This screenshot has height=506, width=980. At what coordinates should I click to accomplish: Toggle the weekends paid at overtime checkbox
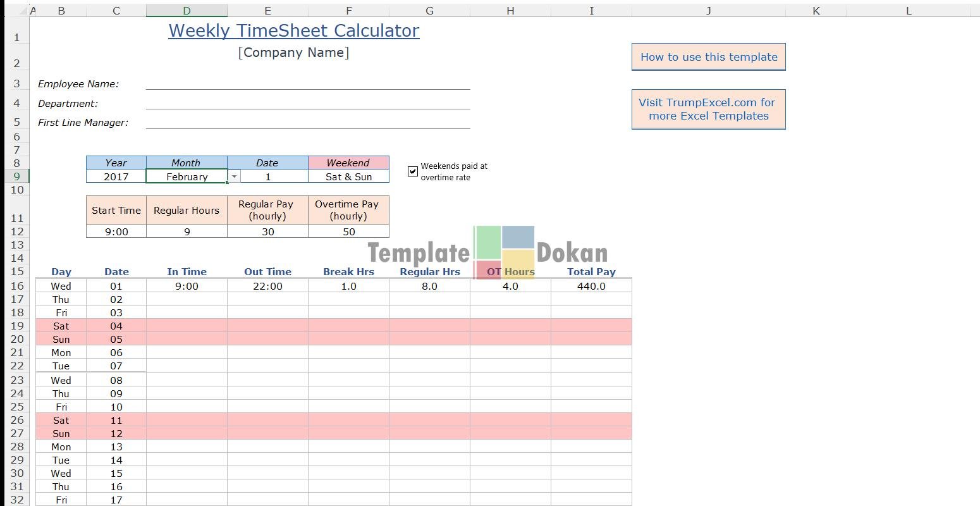pyautogui.click(x=413, y=171)
